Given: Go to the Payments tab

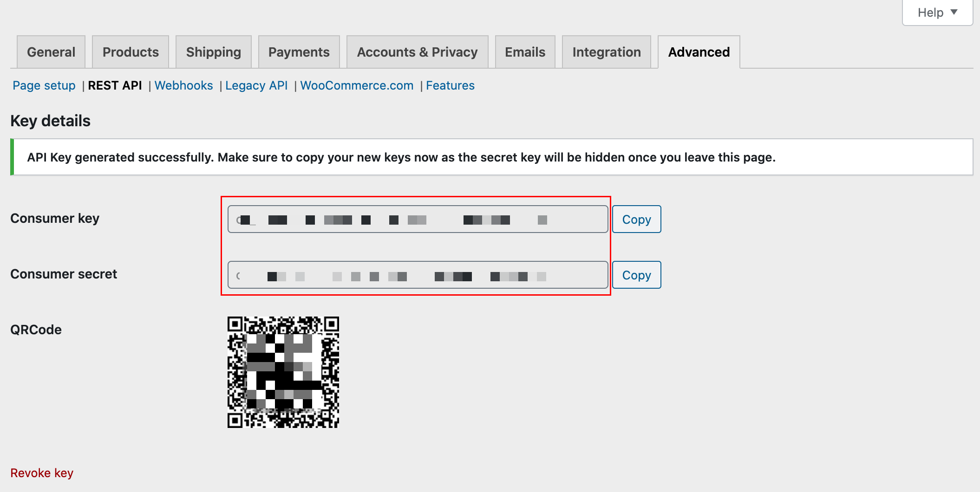Looking at the screenshot, I should (x=299, y=52).
